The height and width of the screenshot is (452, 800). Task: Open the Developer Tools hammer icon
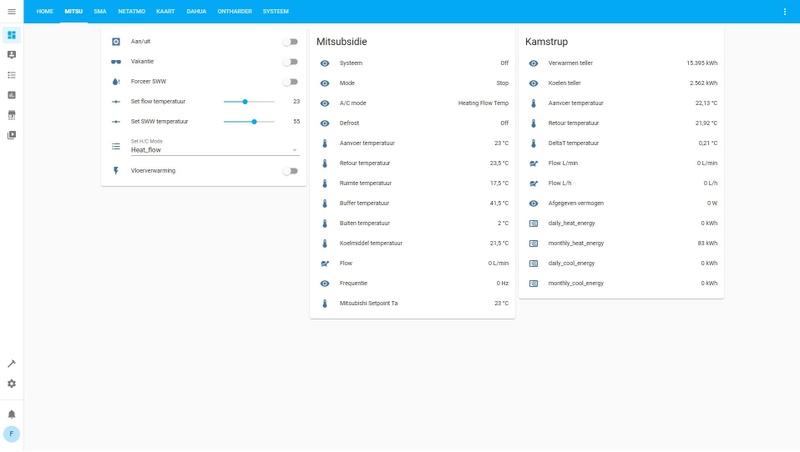11,364
